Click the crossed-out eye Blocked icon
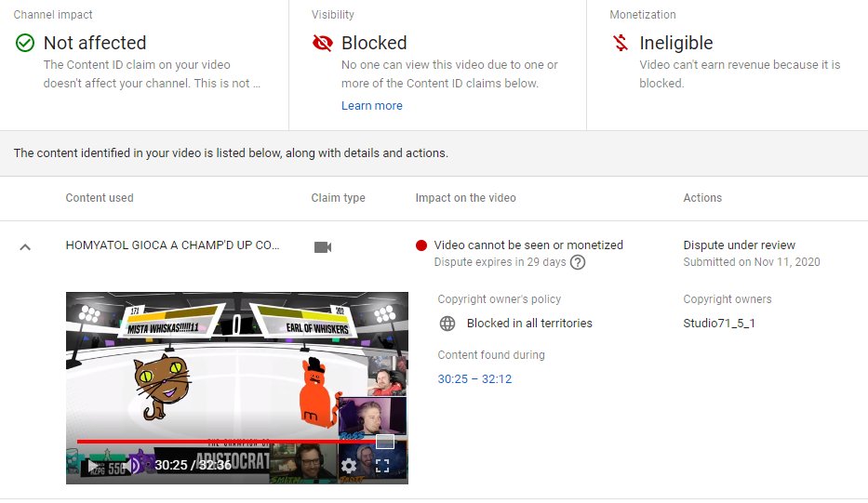868x503 pixels. pos(323,43)
